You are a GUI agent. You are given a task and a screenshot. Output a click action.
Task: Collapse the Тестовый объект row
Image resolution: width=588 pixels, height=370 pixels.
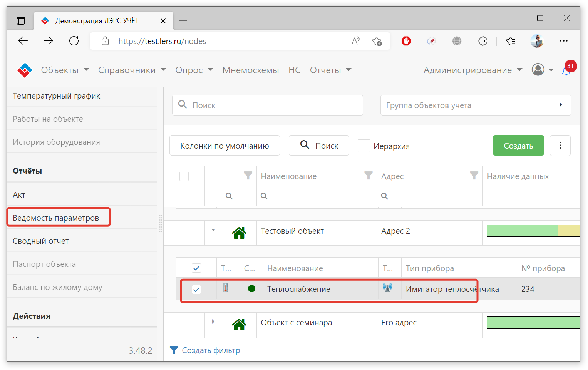[213, 230]
